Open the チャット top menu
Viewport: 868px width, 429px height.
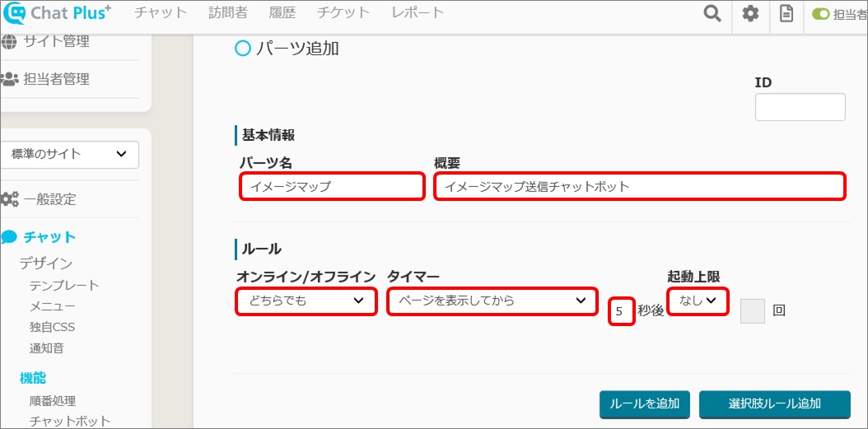161,12
